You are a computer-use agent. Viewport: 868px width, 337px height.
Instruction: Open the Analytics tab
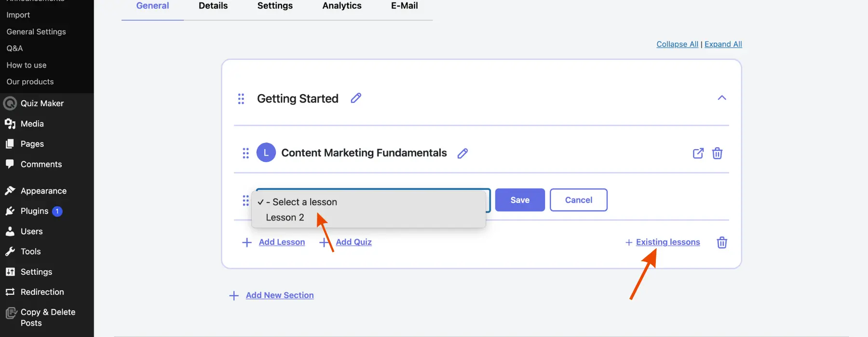click(341, 6)
